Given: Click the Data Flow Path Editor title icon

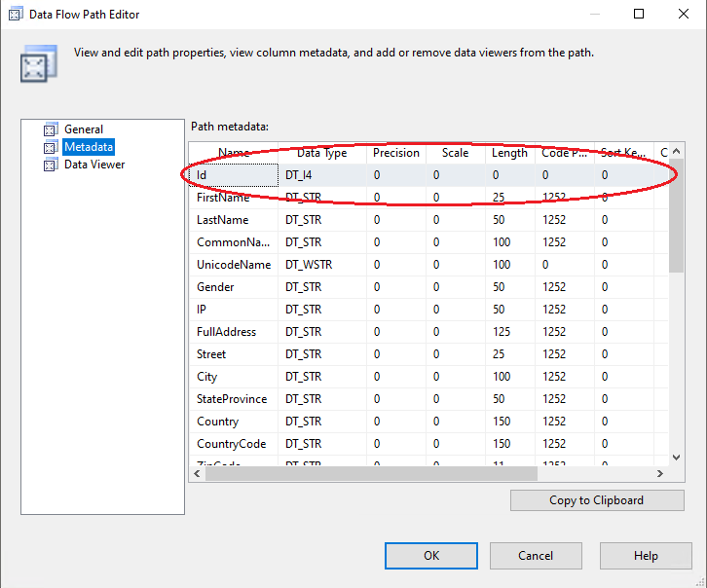Looking at the screenshot, I should (x=16, y=15).
